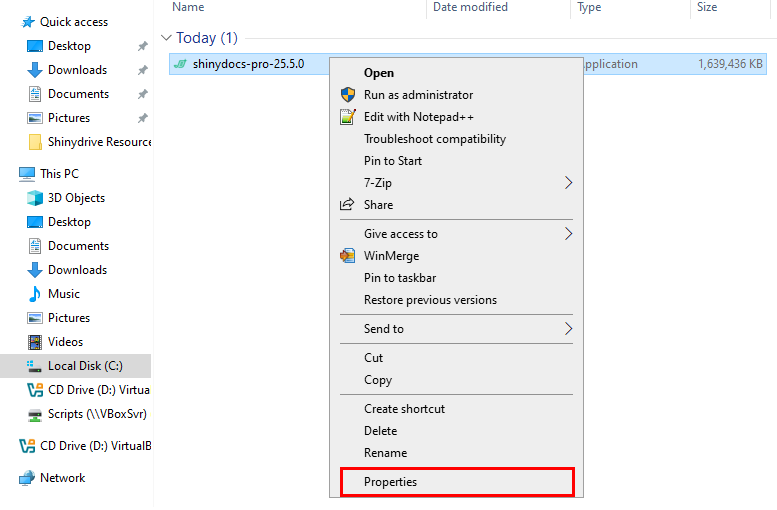Image resolution: width=777 pixels, height=510 pixels.
Task: Sort files by Date modified column
Action: (468, 7)
